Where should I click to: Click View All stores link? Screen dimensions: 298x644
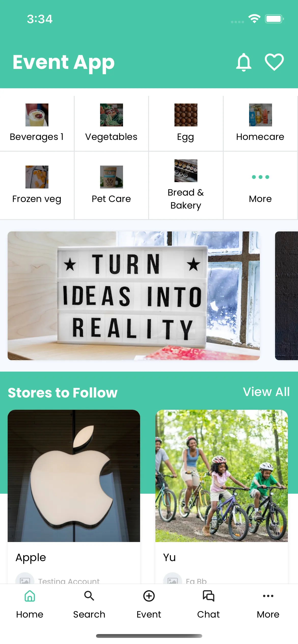pos(266,392)
